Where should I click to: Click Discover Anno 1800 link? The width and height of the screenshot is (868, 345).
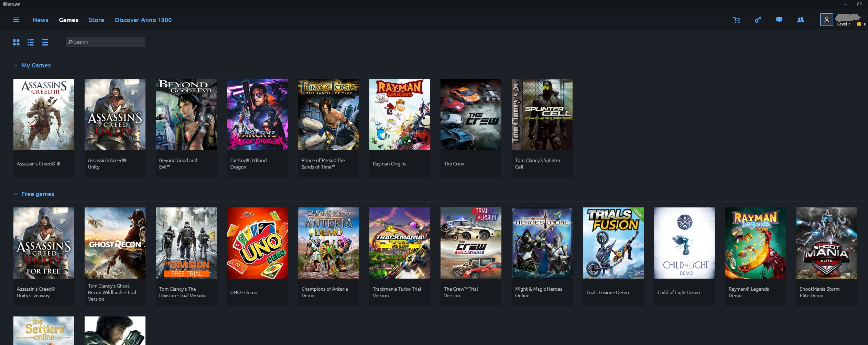pos(143,20)
